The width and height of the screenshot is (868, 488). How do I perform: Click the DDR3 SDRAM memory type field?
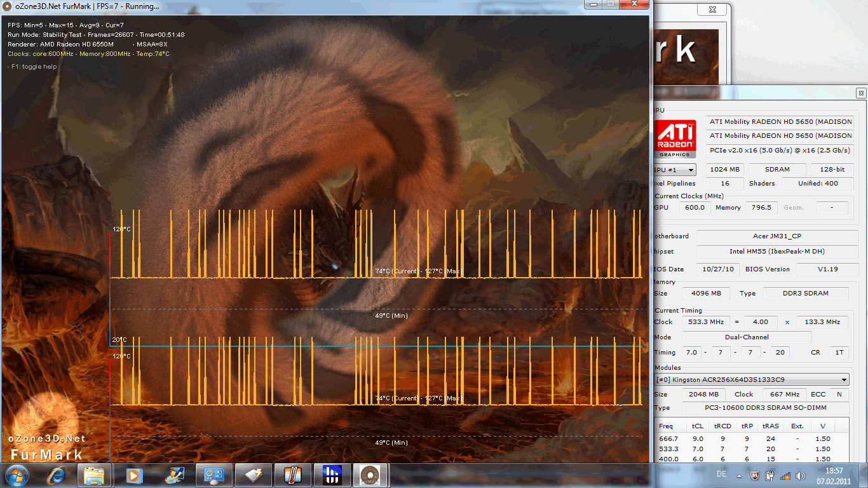coord(806,294)
